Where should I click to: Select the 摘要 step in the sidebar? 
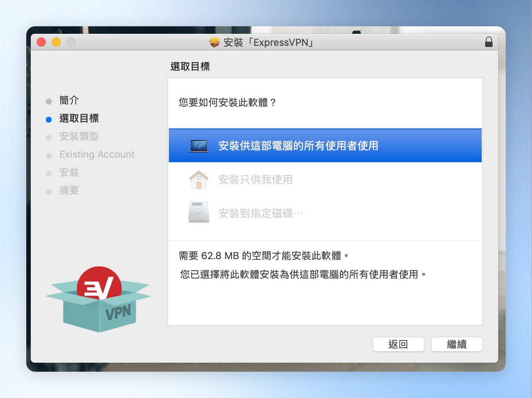coord(69,190)
